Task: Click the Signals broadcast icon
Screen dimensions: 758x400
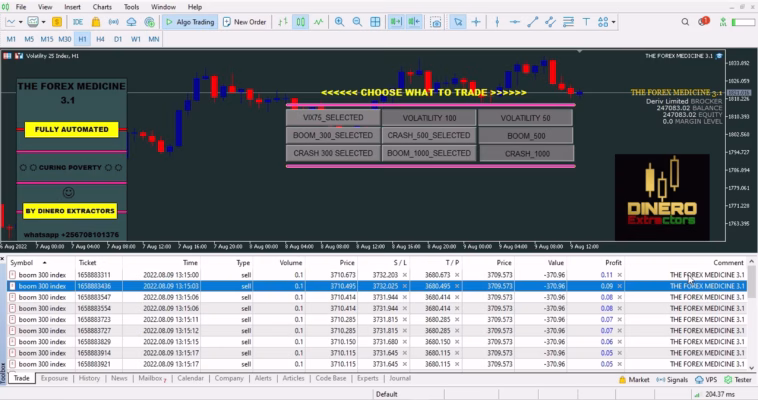Action: point(114,22)
